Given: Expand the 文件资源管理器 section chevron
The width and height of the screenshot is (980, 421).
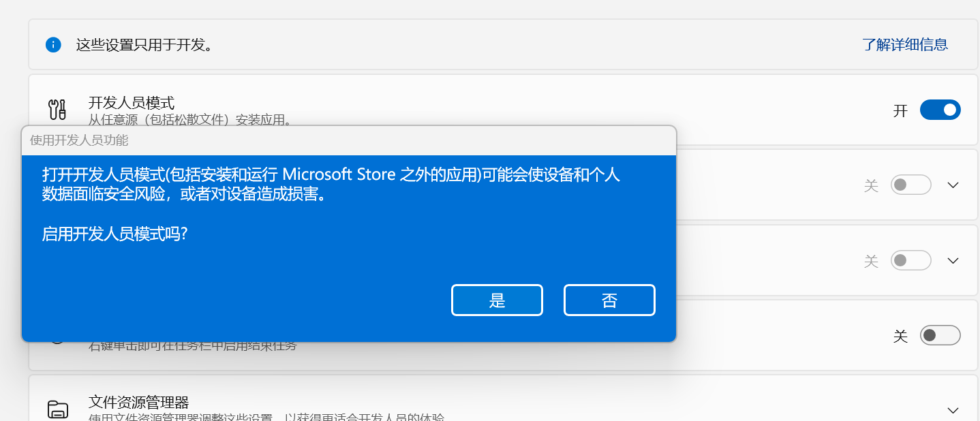Looking at the screenshot, I should point(953,409).
